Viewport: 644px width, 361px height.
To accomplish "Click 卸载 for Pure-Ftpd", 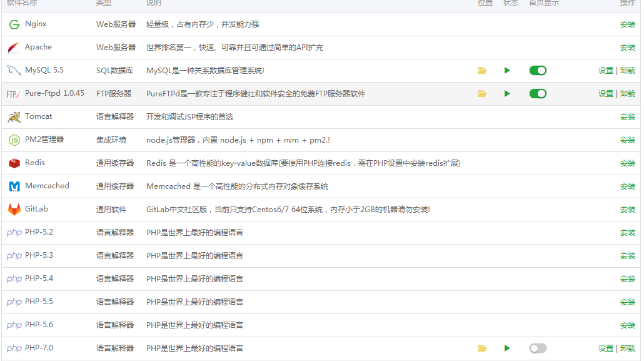I will (x=628, y=94).
